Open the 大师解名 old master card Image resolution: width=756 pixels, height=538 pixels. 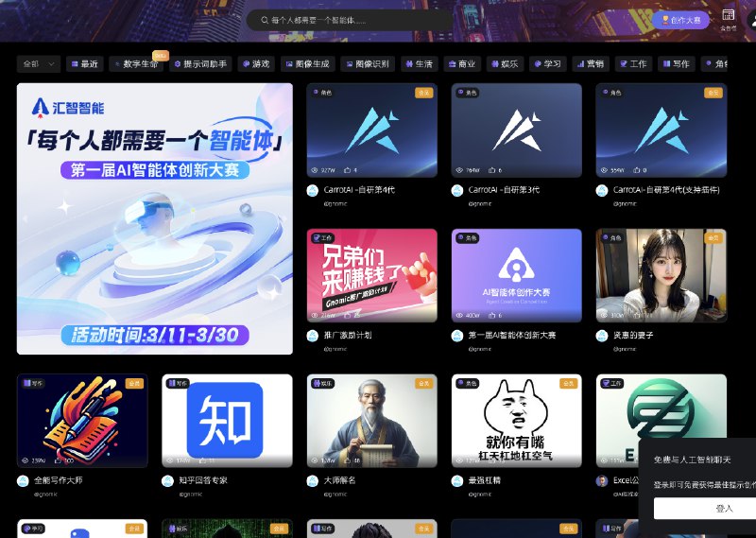[x=371, y=421]
